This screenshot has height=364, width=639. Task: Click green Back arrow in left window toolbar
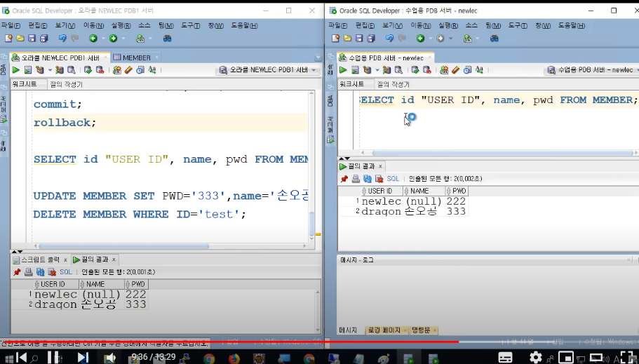(93, 39)
